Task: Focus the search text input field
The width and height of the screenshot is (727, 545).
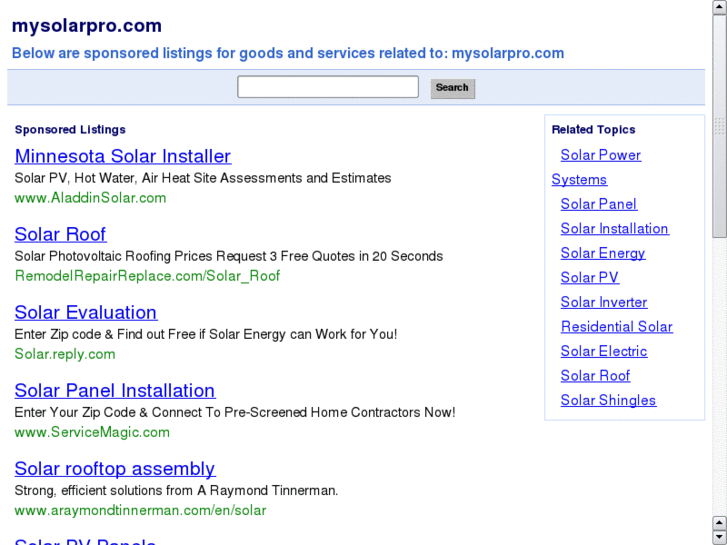Action: pos(327,87)
